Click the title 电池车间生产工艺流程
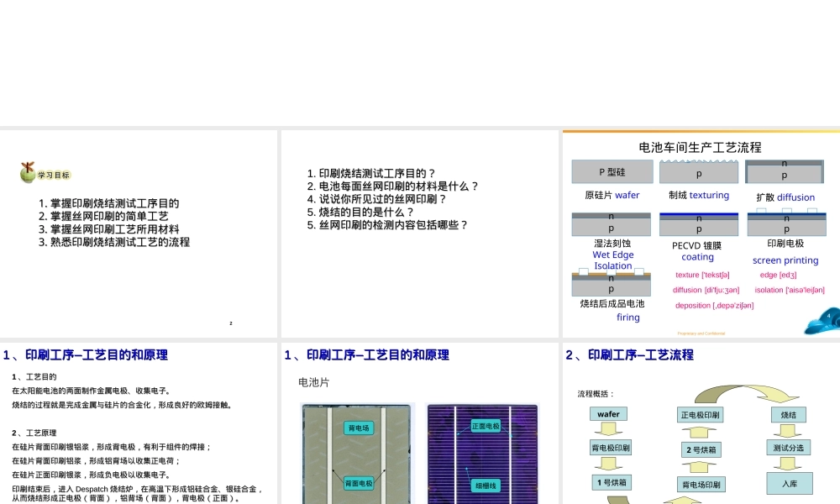840x504 pixels. (701, 147)
